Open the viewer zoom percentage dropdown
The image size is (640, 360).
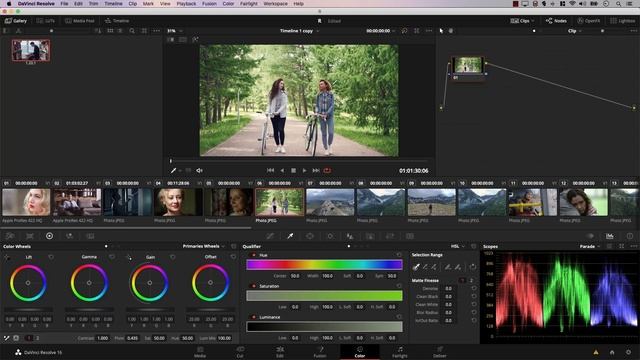coord(175,31)
